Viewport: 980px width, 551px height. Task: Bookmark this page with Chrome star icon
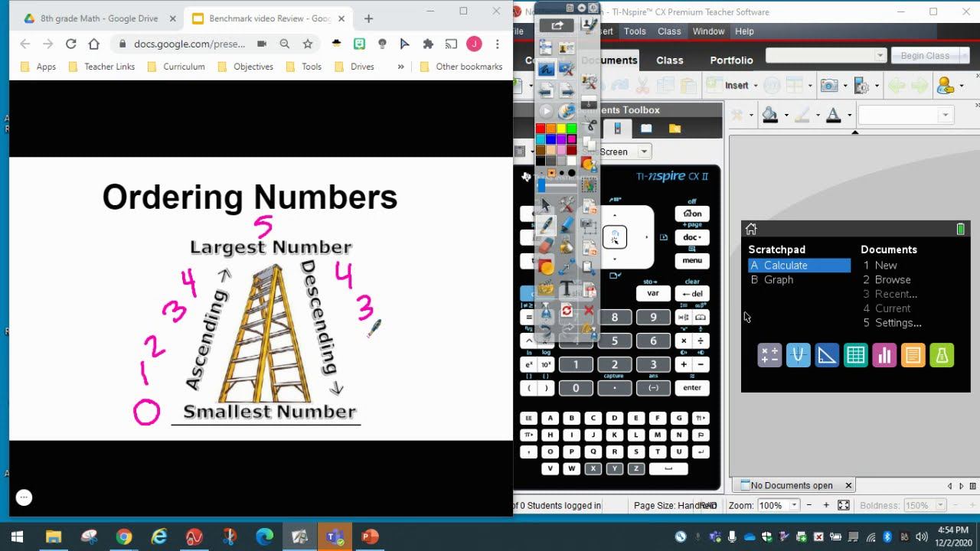click(308, 44)
